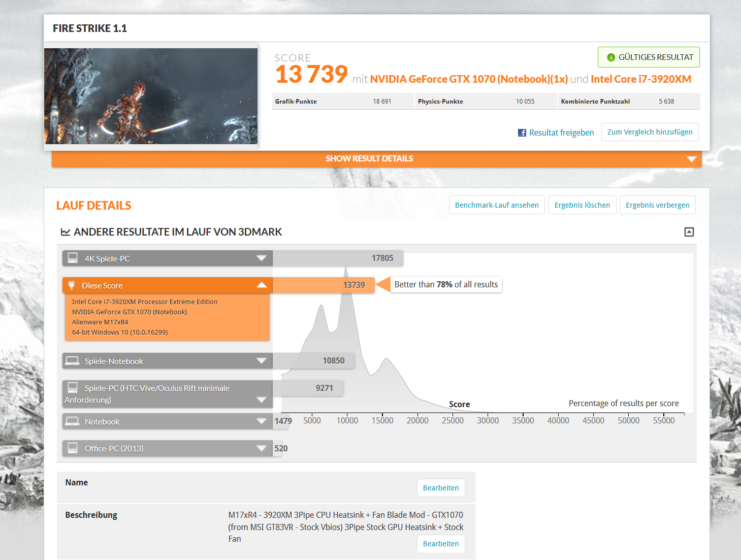Collapse the Diese Score row arrow
Viewport: 741px width, 560px height.
pos(262,285)
